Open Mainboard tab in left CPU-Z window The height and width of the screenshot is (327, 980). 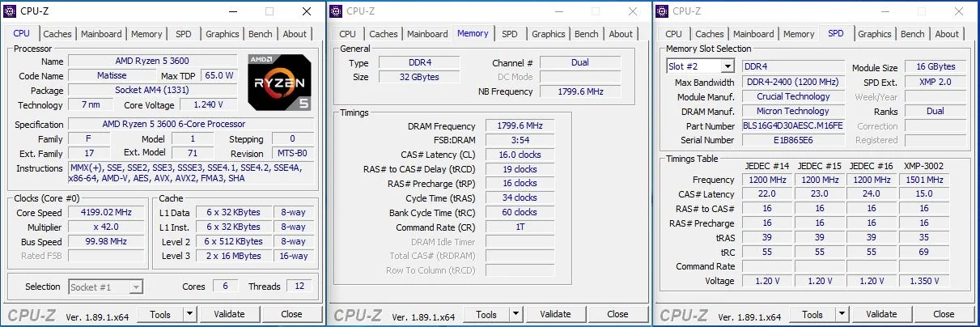pos(101,34)
